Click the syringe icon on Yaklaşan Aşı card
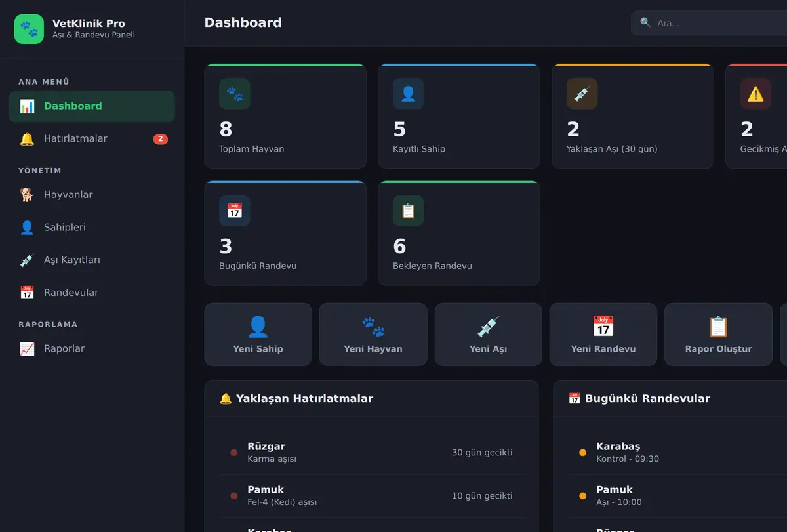Viewport: 787px width, 532px height. (582, 94)
